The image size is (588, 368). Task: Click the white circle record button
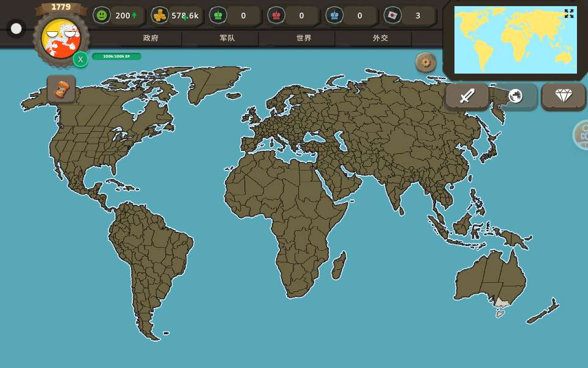click(16, 29)
